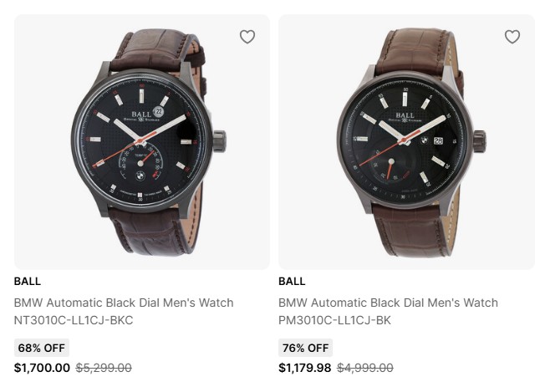The image size is (535, 392).
Task: Open the PM3010C-LL1CJ-BK watch product image
Action: [406, 142]
